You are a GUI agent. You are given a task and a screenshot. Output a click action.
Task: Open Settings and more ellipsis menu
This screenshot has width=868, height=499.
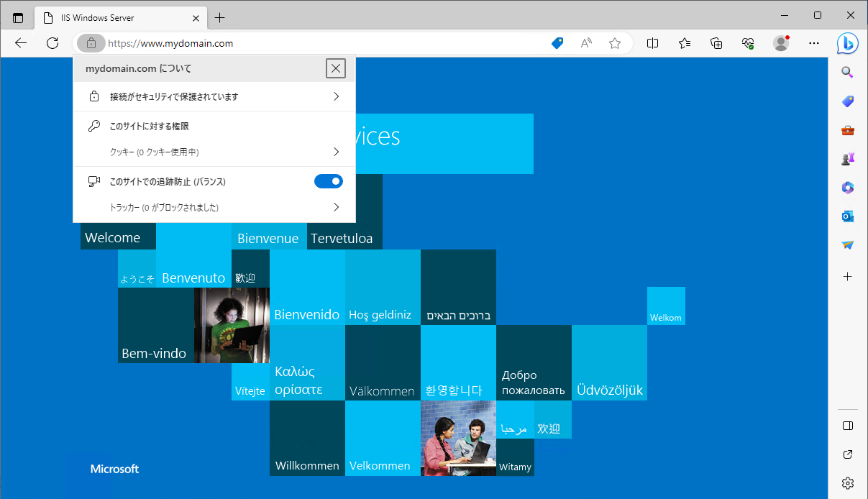click(814, 43)
